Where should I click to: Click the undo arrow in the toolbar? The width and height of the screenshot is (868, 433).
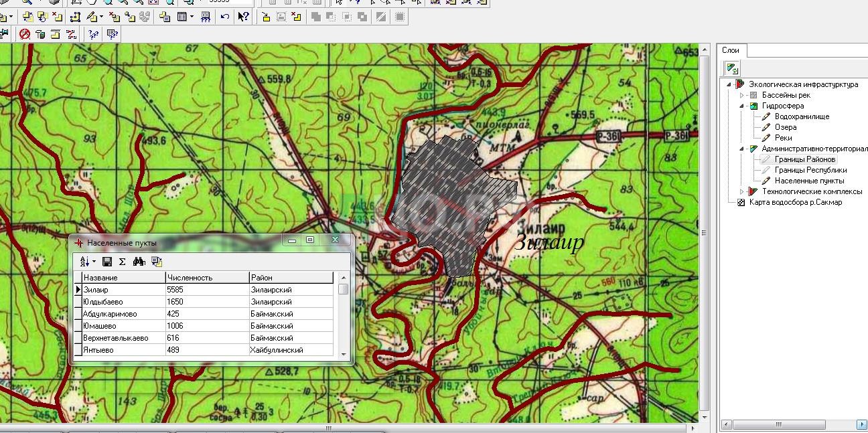click(225, 17)
